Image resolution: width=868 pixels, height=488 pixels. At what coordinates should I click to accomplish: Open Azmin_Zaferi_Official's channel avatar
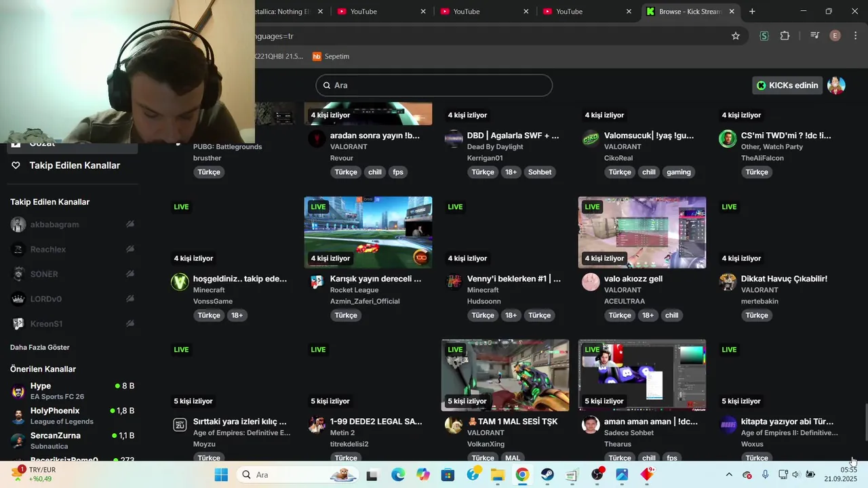[317, 282]
